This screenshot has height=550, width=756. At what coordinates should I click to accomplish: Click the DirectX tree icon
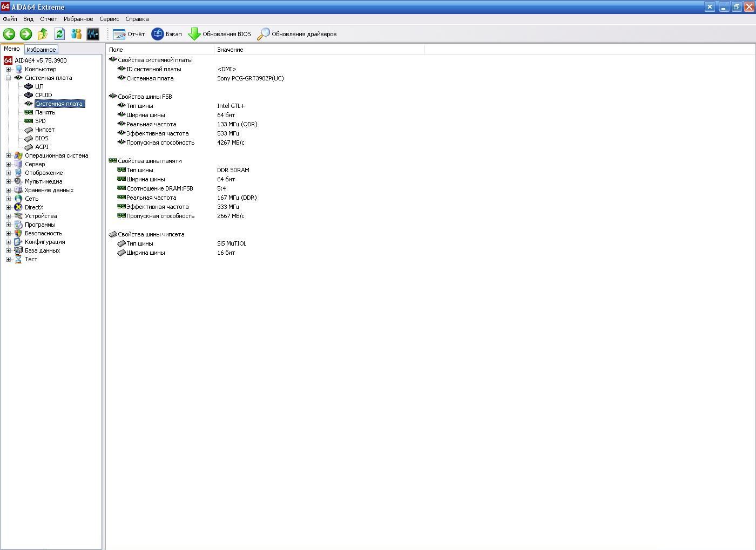coord(18,207)
